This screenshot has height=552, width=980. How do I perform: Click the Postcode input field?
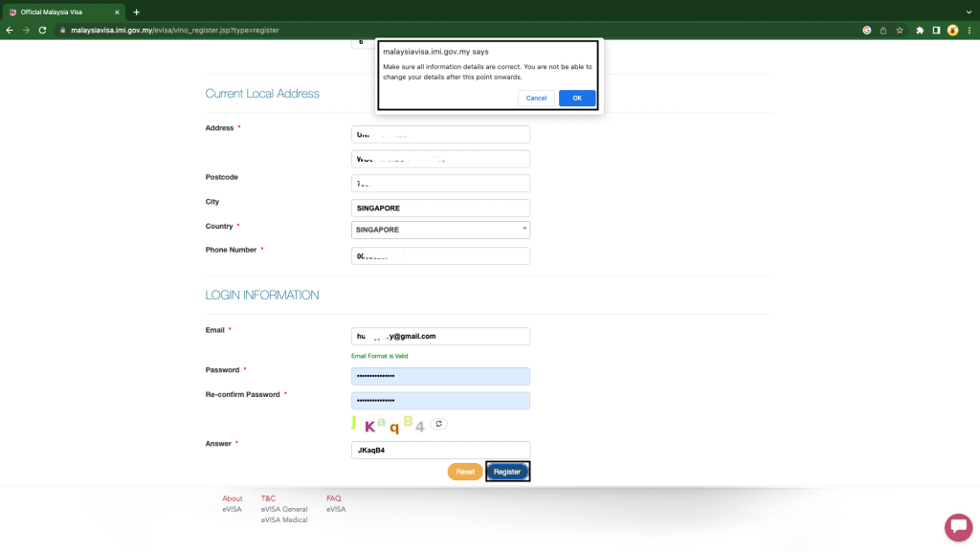[x=440, y=184]
